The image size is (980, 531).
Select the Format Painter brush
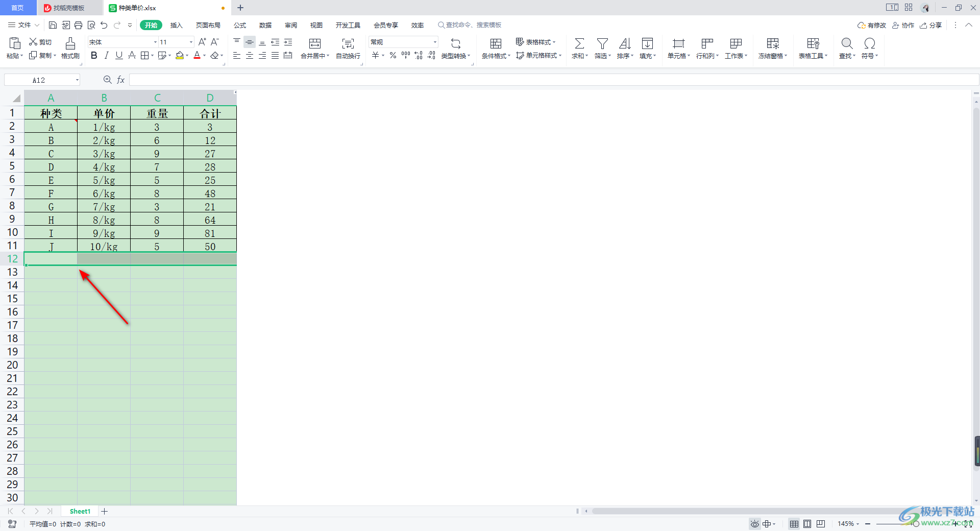pyautogui.click(x=70, y=49)
